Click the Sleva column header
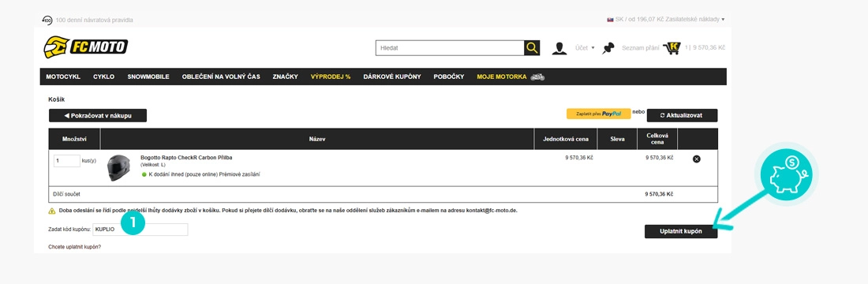Viewport: 868px width, 284px height. pos(617,139)
